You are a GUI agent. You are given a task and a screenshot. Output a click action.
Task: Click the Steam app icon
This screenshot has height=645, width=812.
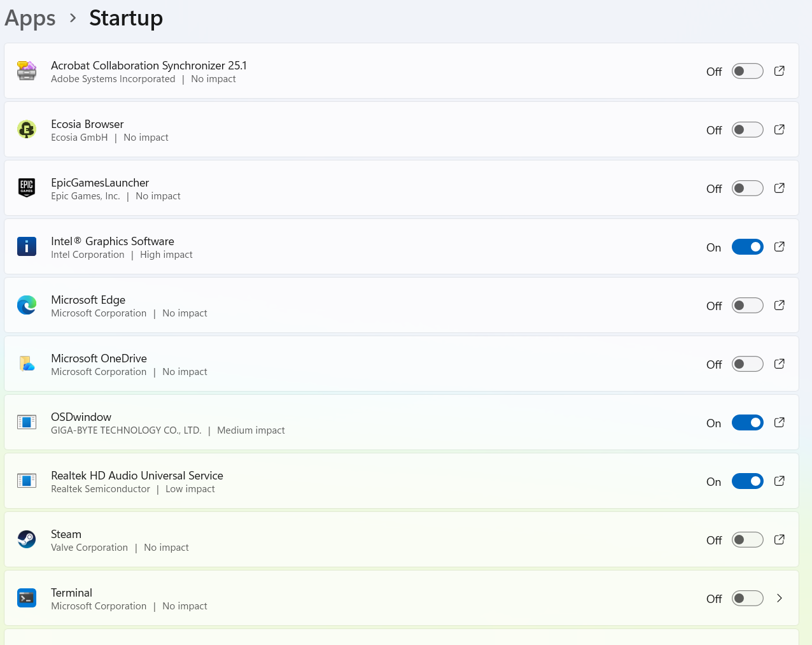(x=27, y=539)
